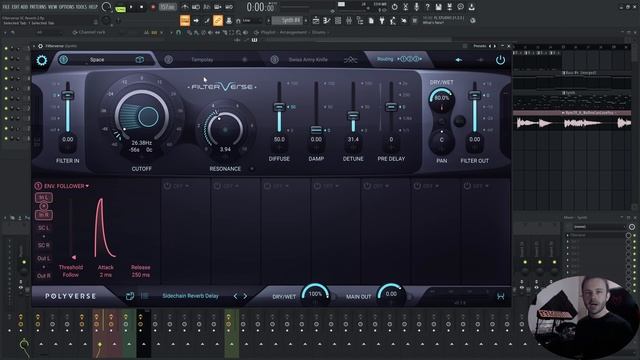Select the In R source button

click(x=43, y=215)
